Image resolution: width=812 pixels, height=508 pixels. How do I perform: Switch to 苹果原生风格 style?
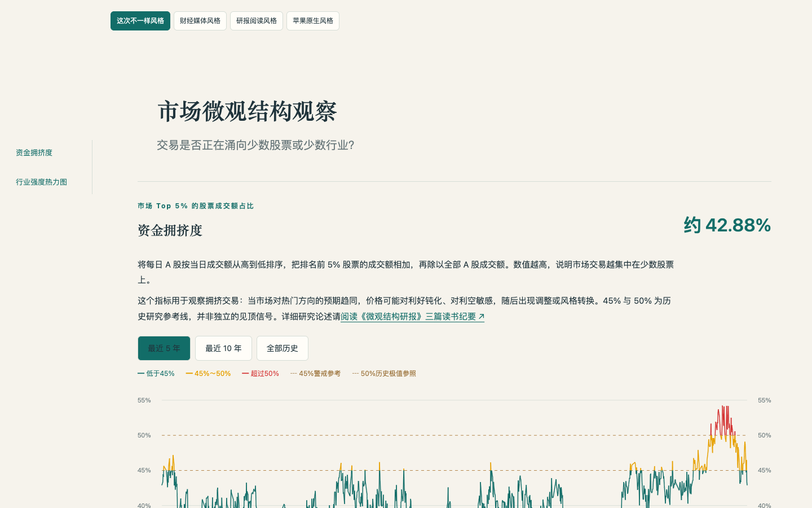coord(313,21)
